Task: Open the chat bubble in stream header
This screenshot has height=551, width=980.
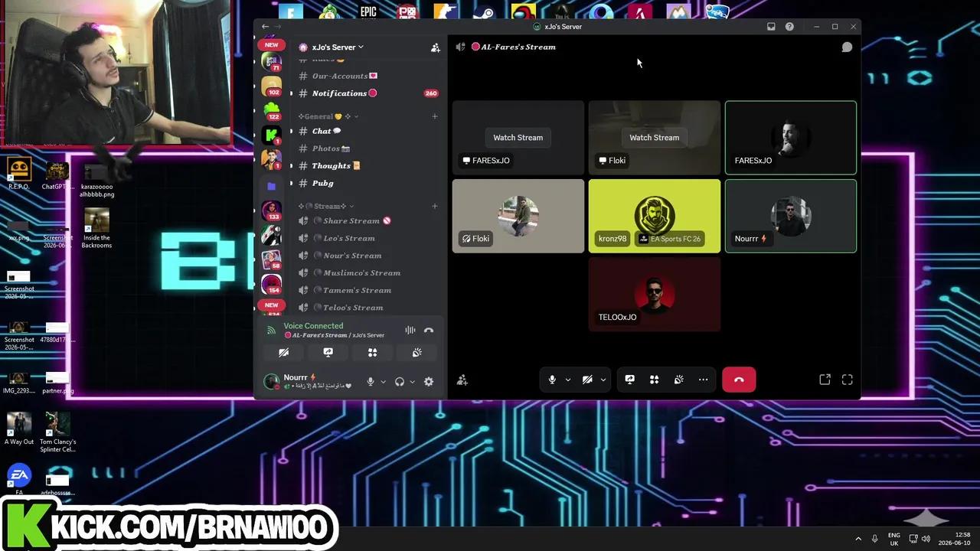Action: pyautogui.click(x=847, y=47)
